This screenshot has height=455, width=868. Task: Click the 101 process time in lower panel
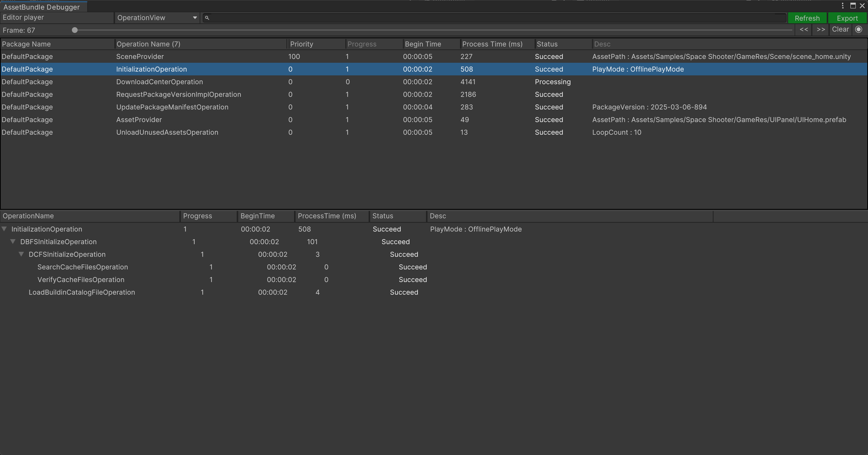[312, 242]
